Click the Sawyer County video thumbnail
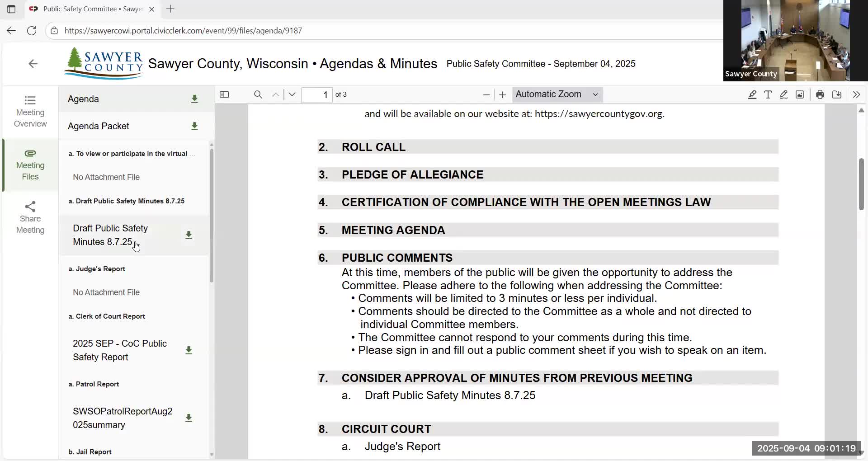This screenshot has width=868, height=461. pos(796,41)
